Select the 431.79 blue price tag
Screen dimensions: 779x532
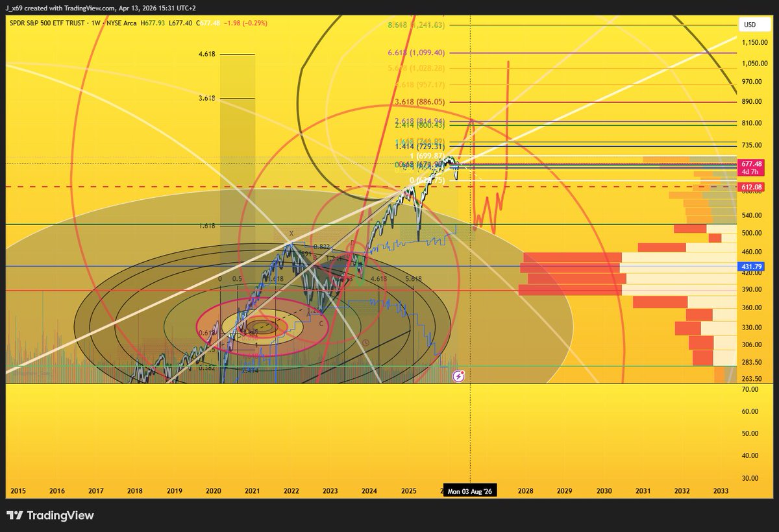click(x=750, y=266)
